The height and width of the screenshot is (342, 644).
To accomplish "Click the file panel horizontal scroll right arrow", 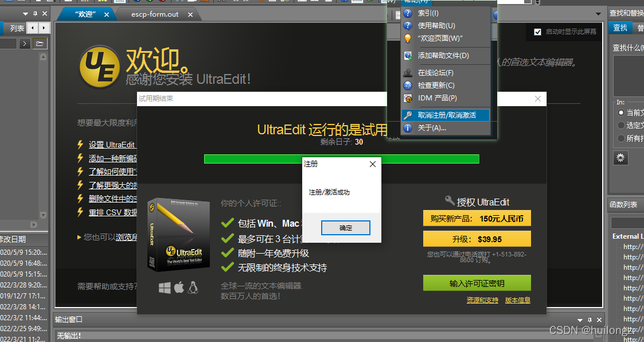I will pos(34,224).
